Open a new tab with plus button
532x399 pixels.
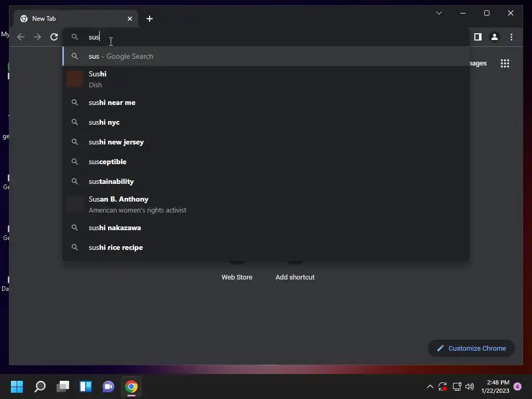(150, 19)
